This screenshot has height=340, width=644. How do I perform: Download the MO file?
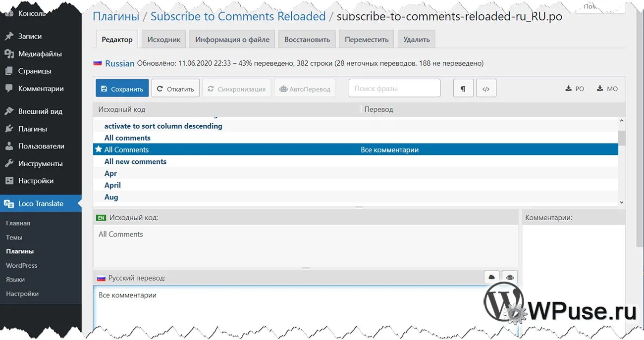(x=607, y=89)
